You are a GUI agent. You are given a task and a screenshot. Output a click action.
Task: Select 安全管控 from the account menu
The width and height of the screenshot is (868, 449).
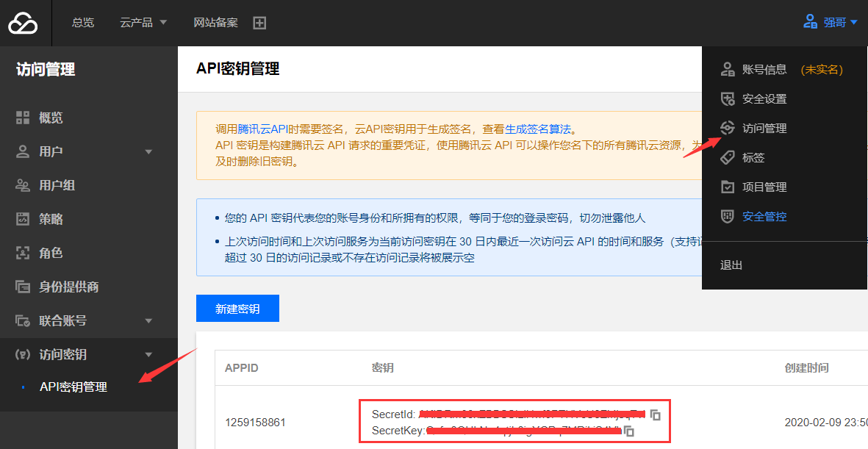[764, 217]
